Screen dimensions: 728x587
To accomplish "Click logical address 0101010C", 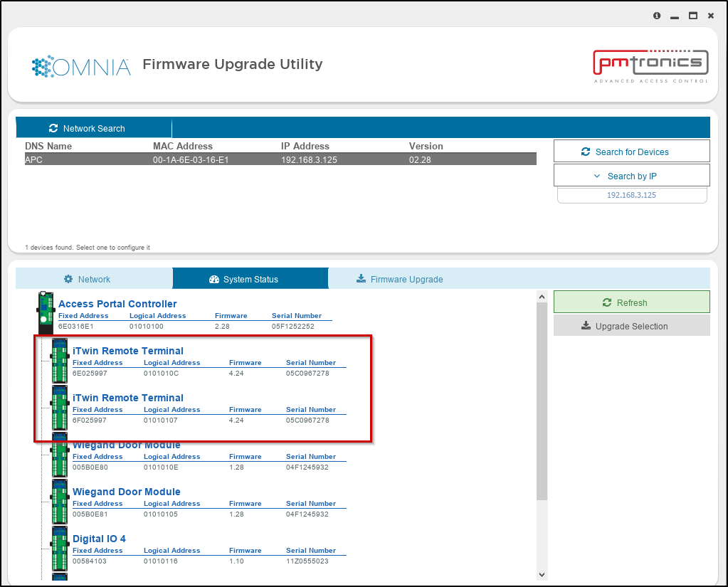I will click(161, 373).
